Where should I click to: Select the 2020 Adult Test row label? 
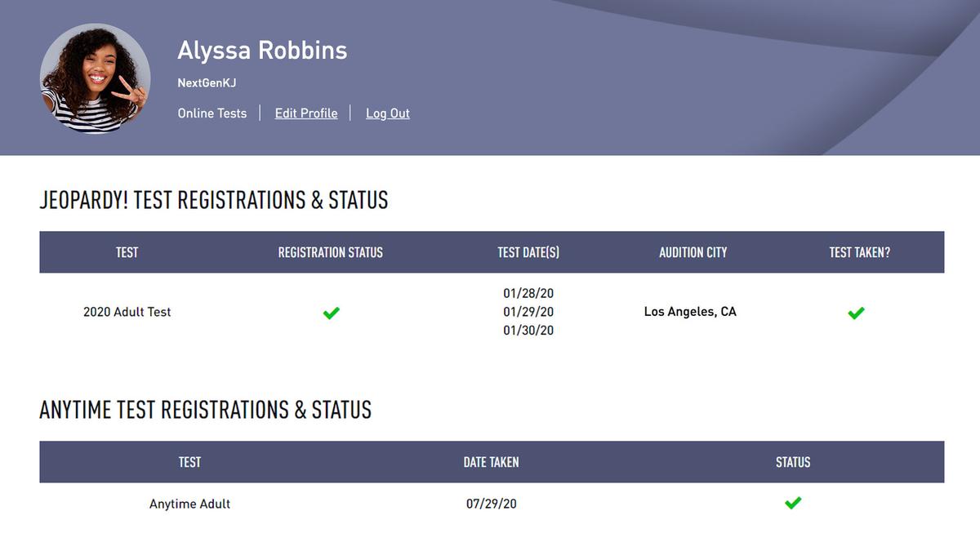pos(127,312)
